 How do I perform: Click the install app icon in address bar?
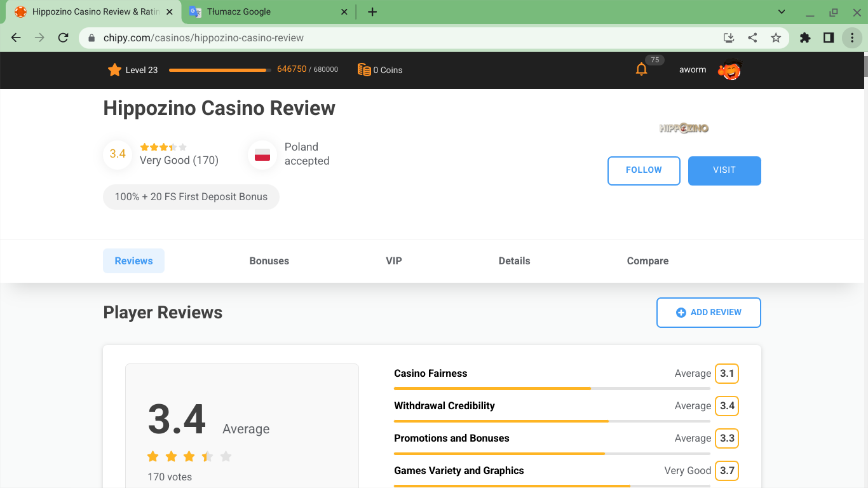coord(729,38)
